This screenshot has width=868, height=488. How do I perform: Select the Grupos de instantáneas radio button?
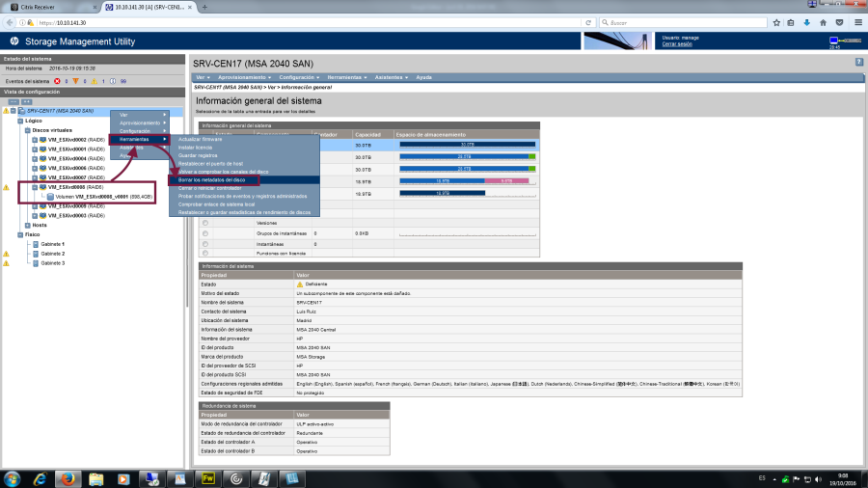point(205,233)
